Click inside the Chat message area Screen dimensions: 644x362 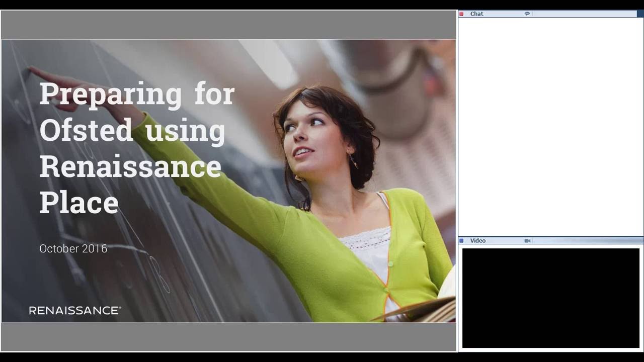550,126
